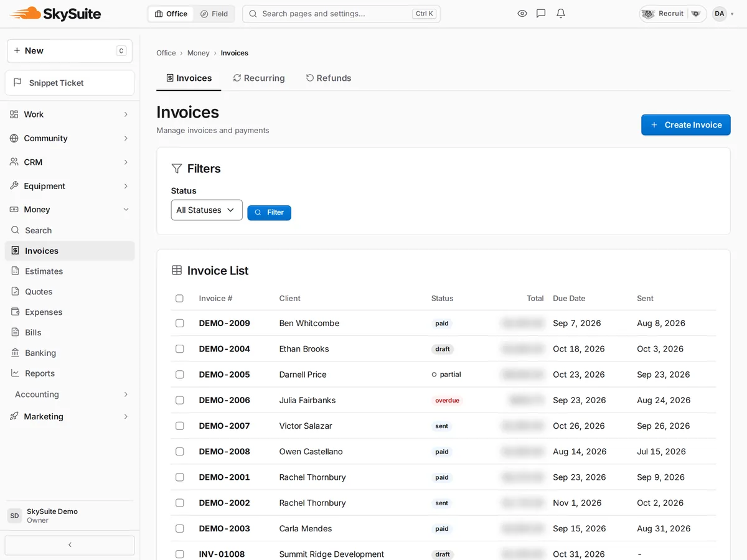
Task: Click the Invoices dollar icon in sidebar
Action: pyautogui.click(x=16, y=251)
